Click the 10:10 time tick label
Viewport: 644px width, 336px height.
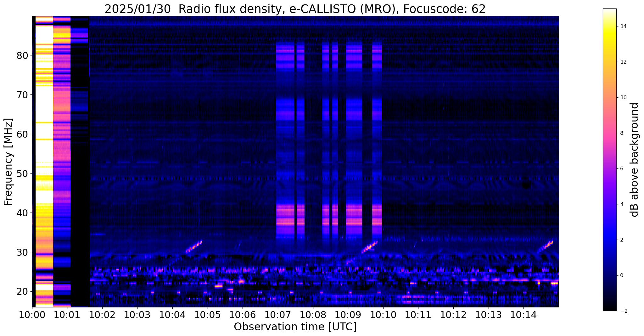tap(383, 315)
